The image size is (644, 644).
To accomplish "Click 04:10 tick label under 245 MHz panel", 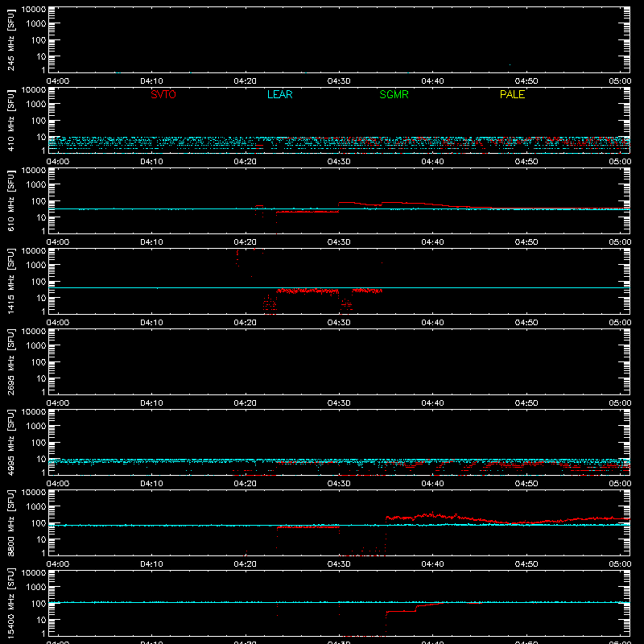I will [x=151, y=81].
